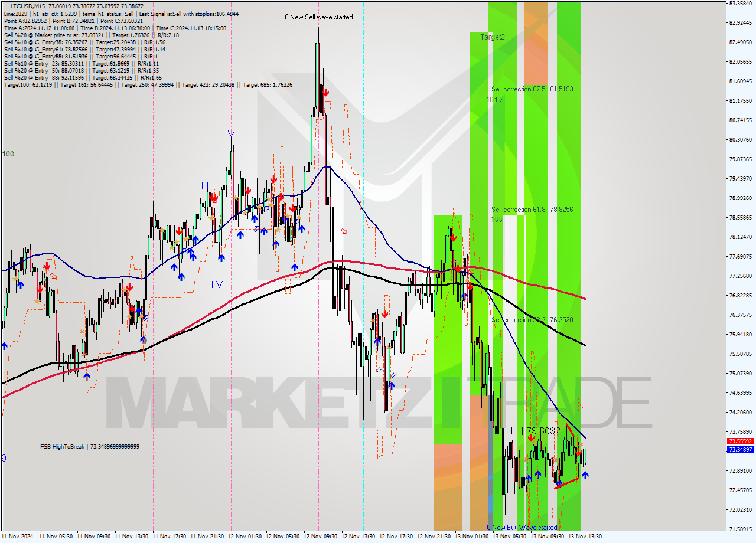The width and height of the screenshot is (756, 543).
Task: Click the '161.8' Fibonacci label
Action: [x=495, y=100]
